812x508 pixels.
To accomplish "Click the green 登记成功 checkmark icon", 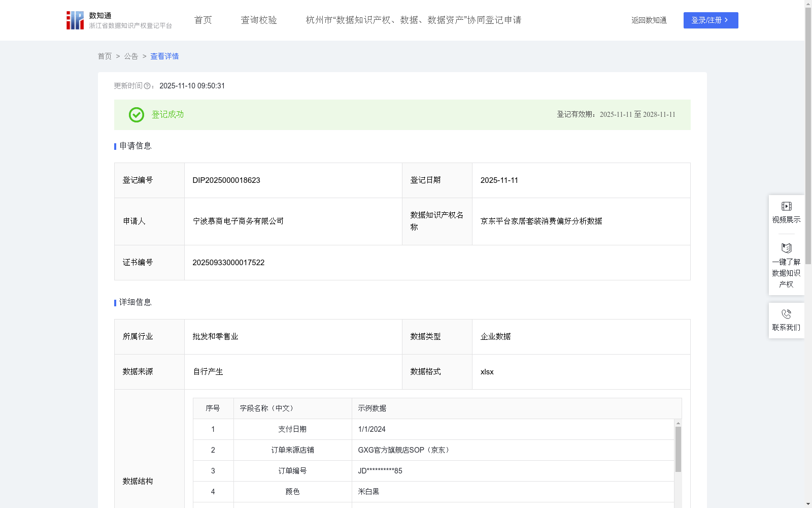I will [136, 115].
